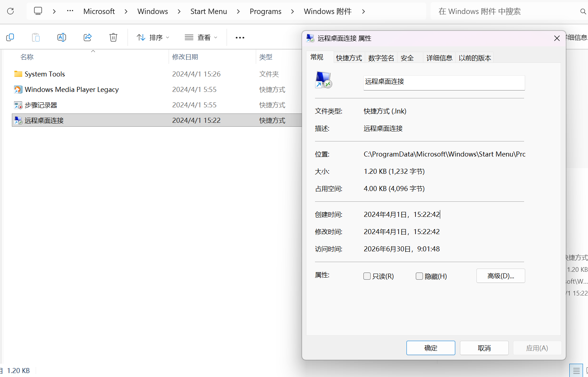588x377 pixels.
Task: Select Windows Media Player Legacy row
Action: pos(157,89)
